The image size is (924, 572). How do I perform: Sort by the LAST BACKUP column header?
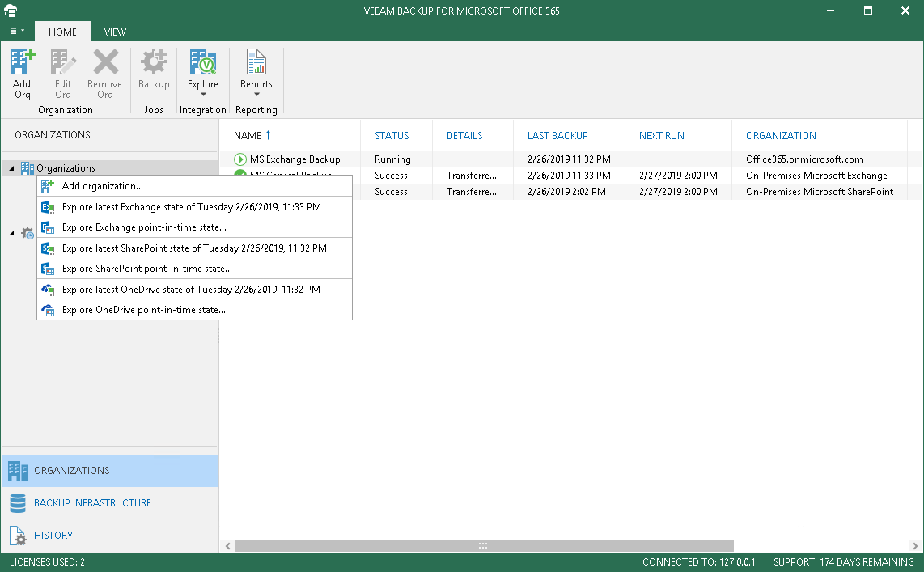pyautogui.click(x=569, y=135)
